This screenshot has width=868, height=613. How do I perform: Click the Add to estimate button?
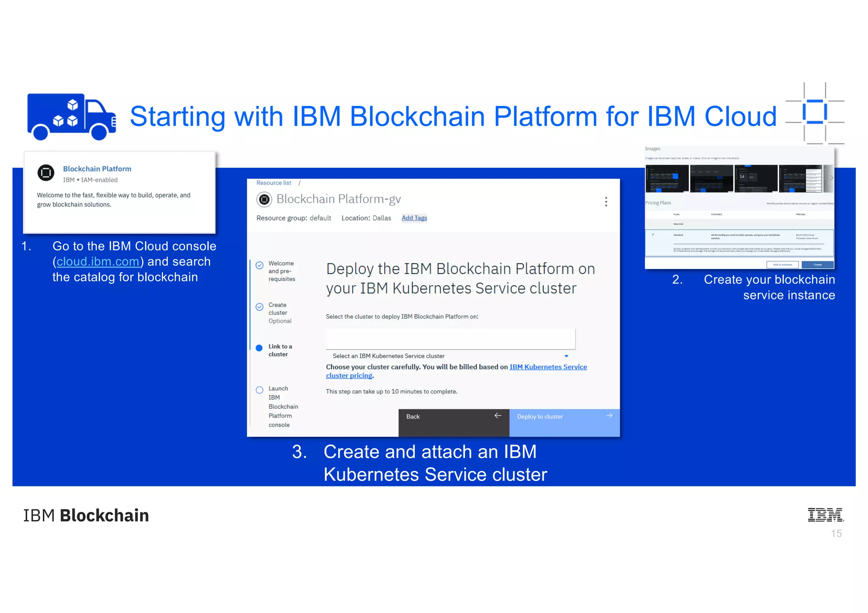(782, 265)
